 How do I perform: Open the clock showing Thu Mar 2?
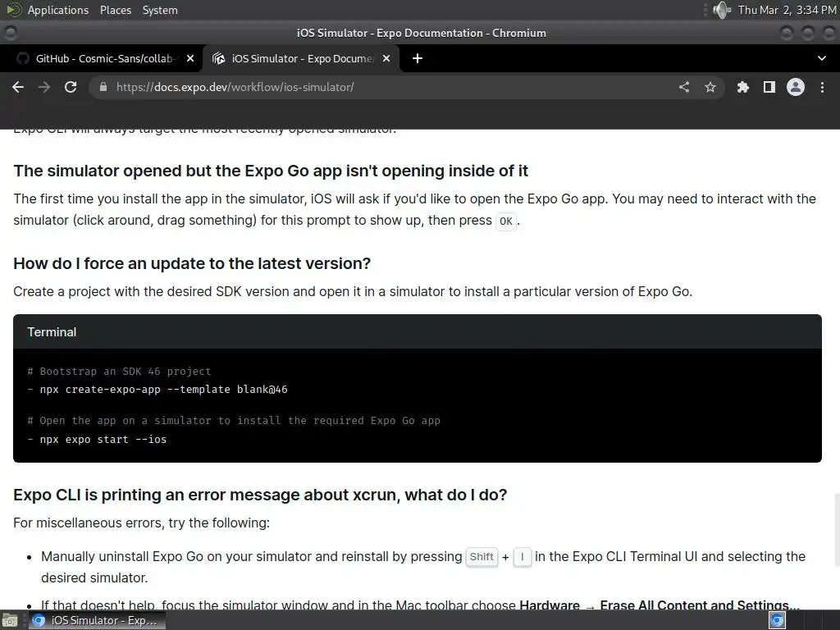(x=787, y=10)
